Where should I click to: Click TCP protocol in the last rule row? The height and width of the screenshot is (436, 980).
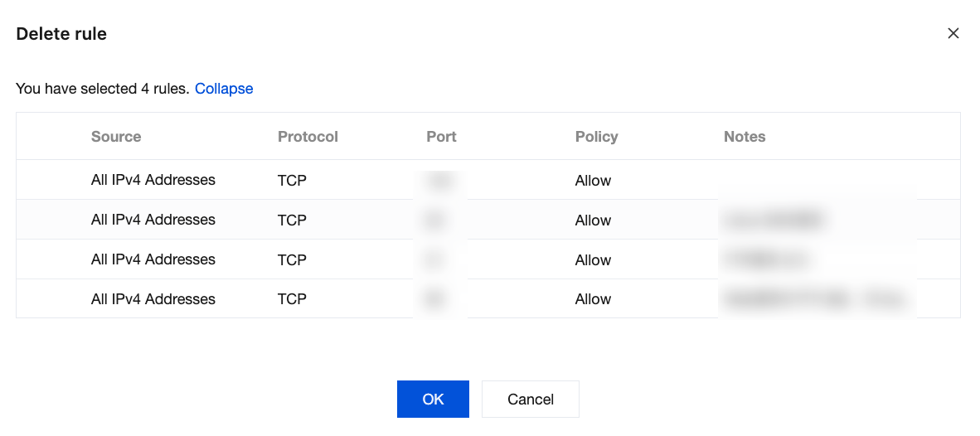point(292,299)
